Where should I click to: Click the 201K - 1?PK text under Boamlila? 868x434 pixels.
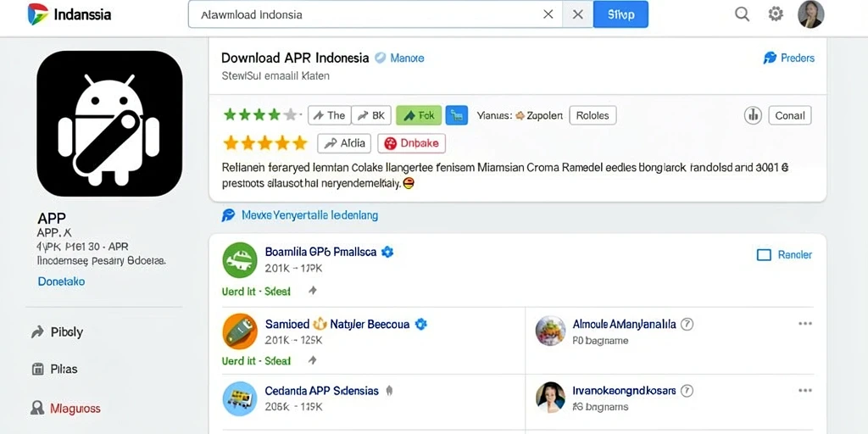293,269
